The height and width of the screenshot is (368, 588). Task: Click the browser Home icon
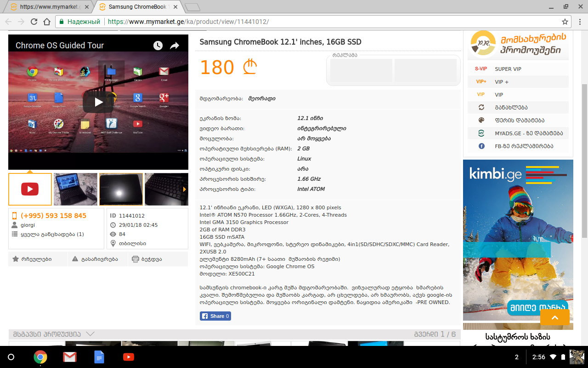click(47, 22)
